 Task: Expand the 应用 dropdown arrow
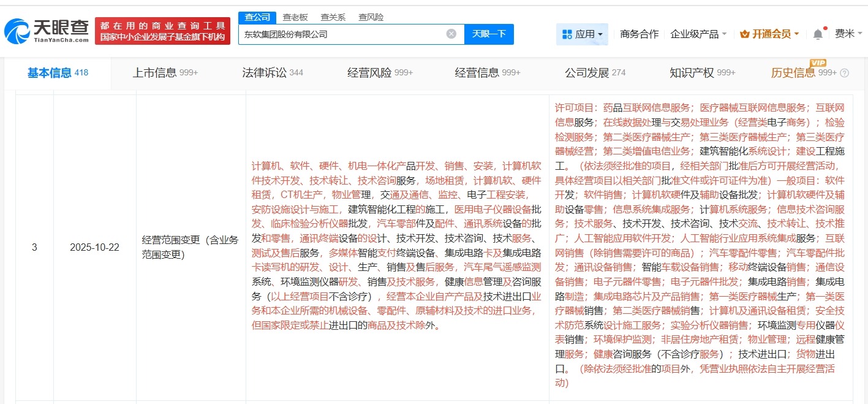pyautogui.click(x=599, y=34)
